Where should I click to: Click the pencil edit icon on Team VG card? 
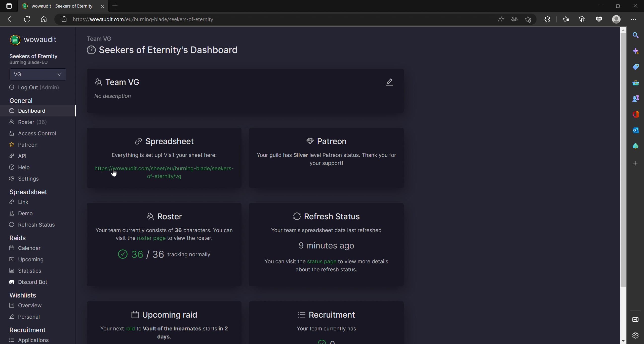(x=389, y=82)
